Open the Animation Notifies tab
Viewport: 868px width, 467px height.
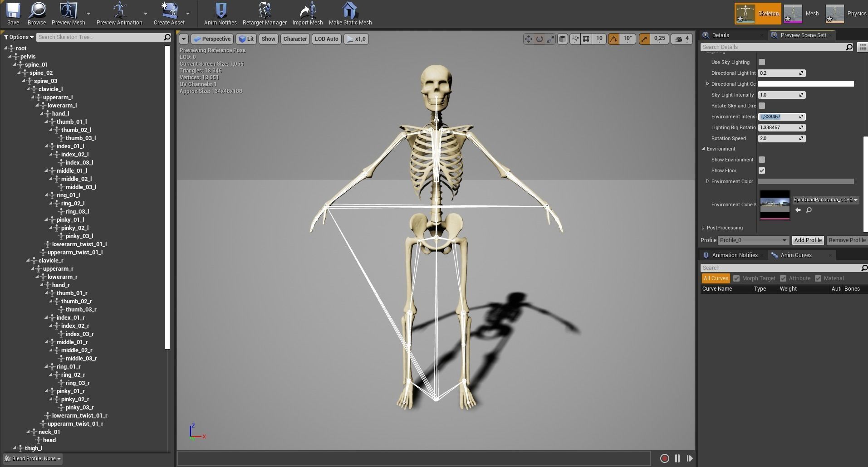tap(735, 255)
